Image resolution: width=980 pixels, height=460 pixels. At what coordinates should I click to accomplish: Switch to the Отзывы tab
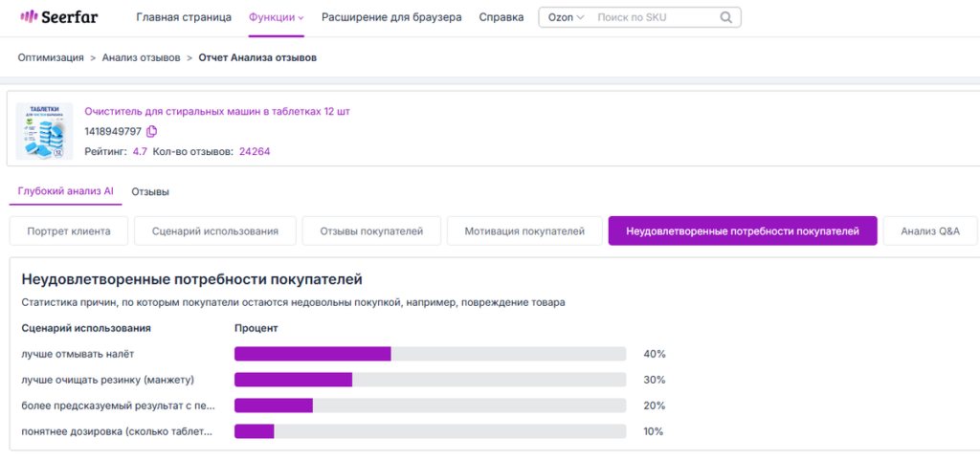(150, 192)
